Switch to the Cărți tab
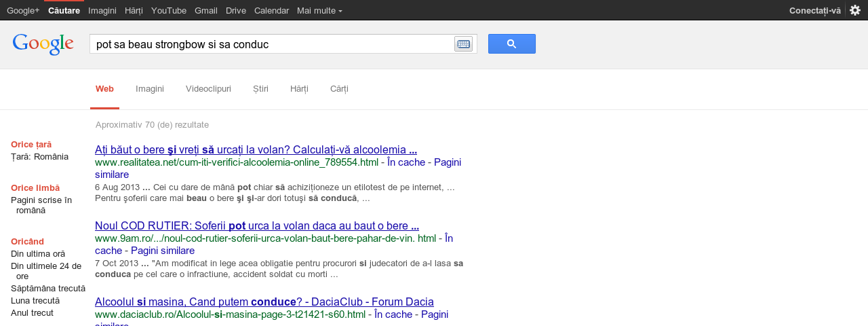 (339, 89)
